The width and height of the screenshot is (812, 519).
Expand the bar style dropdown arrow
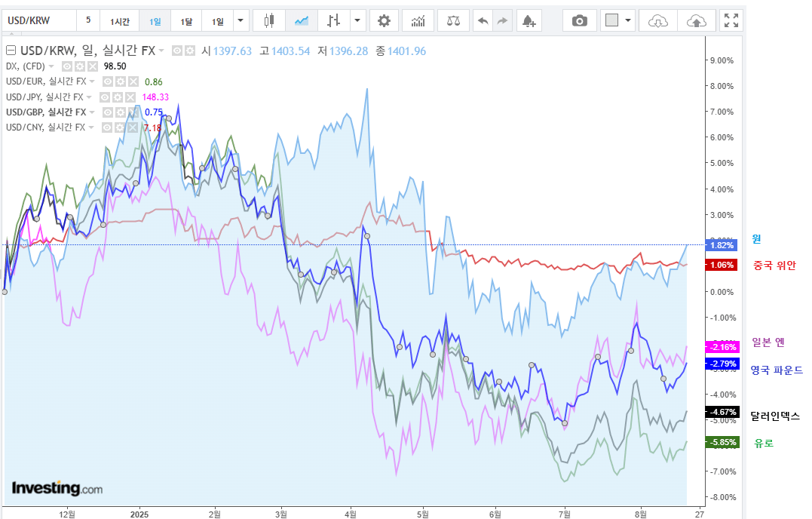(357, 21)
